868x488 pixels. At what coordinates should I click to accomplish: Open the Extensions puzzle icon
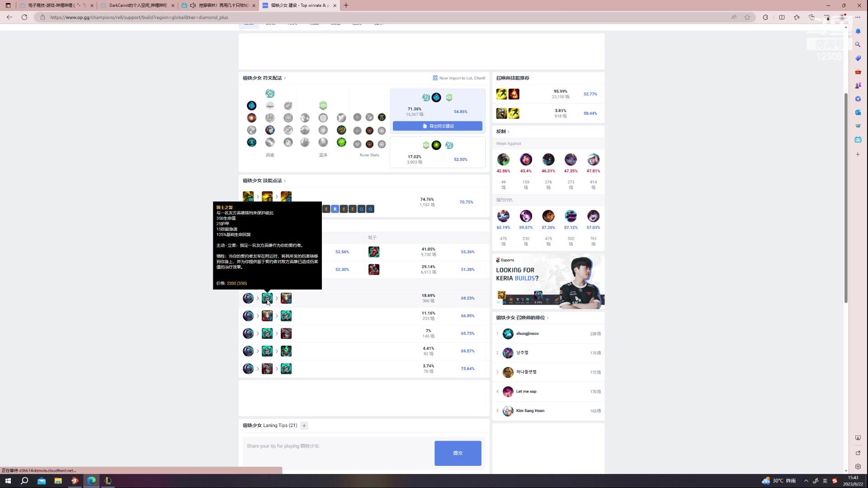[765, 17]
